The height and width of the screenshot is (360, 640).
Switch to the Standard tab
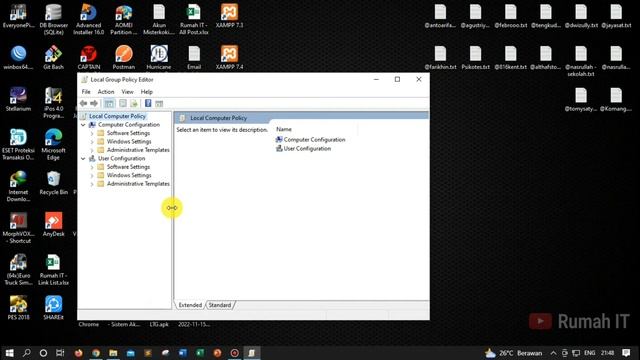pyautogui.click(x=220, y=305)
